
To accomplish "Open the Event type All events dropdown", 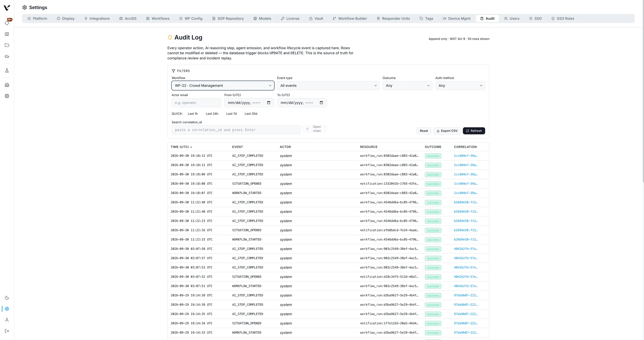I will (x=328, y=85).
